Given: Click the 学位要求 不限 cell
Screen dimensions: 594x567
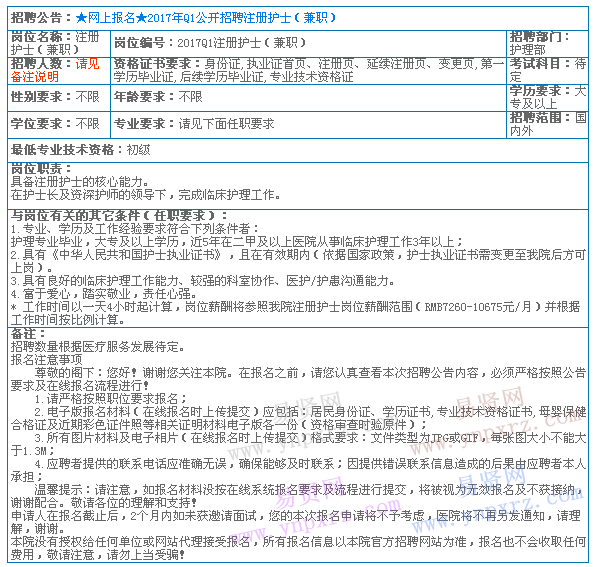Looking at the screenshot, I should 59,125.
